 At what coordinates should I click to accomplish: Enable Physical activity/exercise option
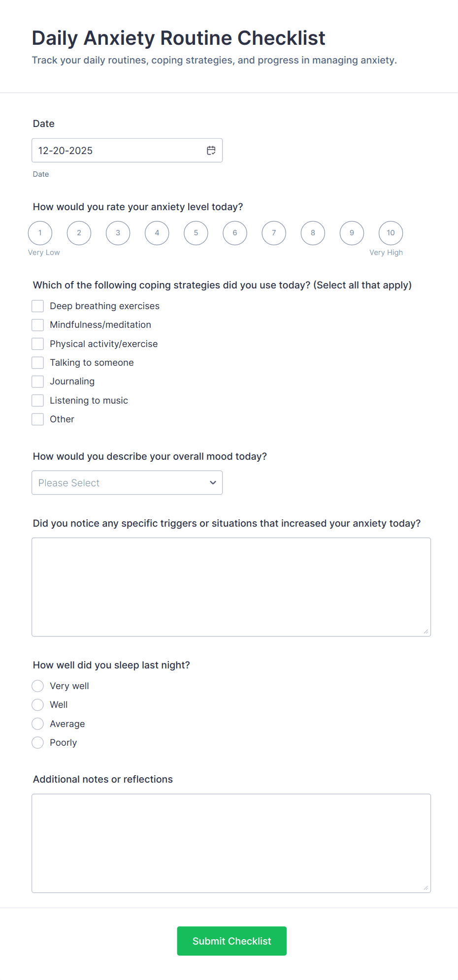[38, 344]
